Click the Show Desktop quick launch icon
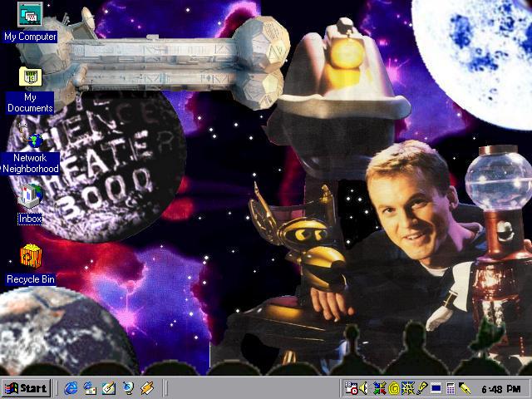This screenshot has width=532, height=399. [x=109, y=388]
